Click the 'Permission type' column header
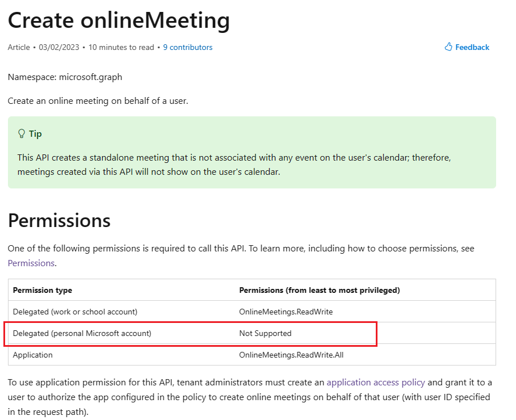516x420 pixels. point(43,291)
